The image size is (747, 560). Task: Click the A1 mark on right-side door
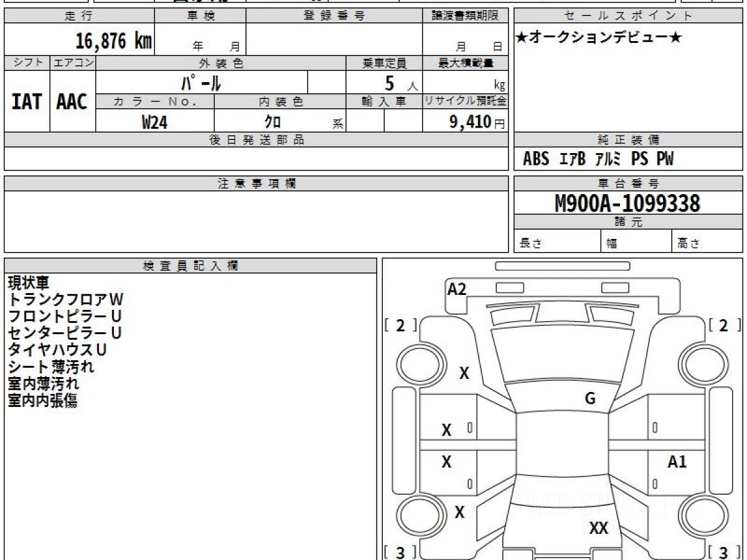coord(677,462)
